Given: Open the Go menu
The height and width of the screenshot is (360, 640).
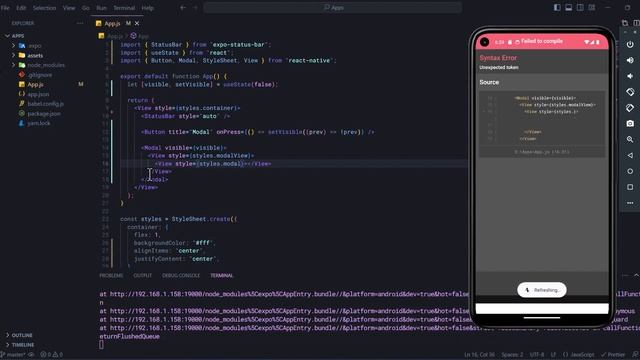Looking at the screenshot, I should [x=85, y=8].
